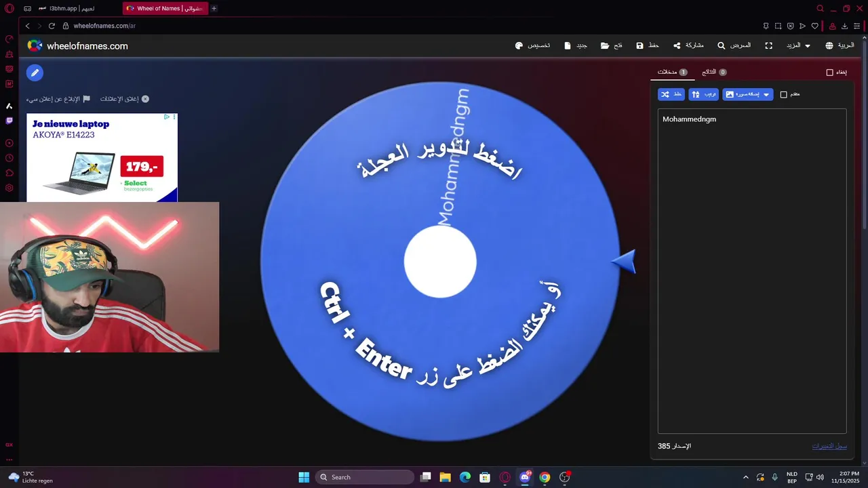This screenshot has height=488, width=868.
Task: Open Easy Setup sliders icon
Action: pyautogui.click(x=856, y=26)
